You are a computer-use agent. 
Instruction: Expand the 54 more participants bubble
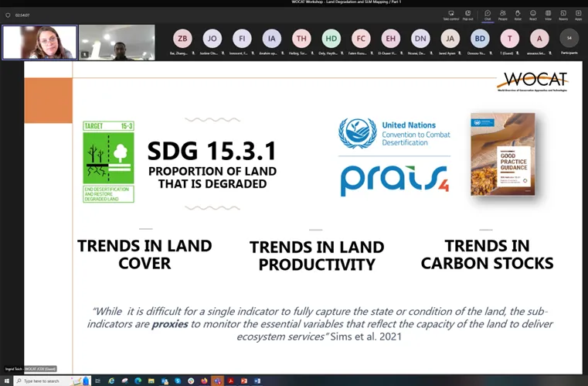tap(569, 39)
